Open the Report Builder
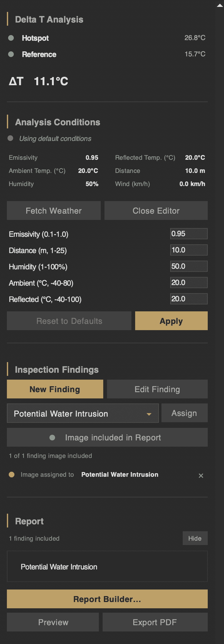Screen dimensions: 224x644 pyautogui.click(x=107, y=599)
